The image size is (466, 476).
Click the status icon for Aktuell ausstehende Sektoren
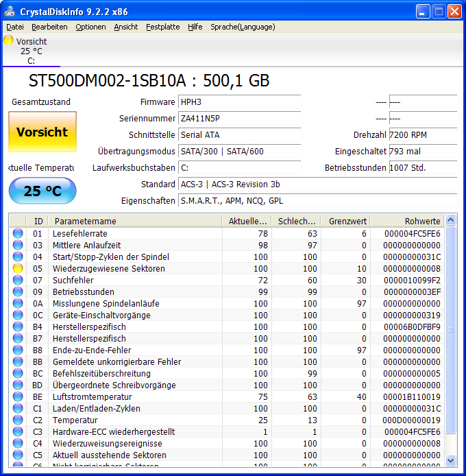[18, 455]
